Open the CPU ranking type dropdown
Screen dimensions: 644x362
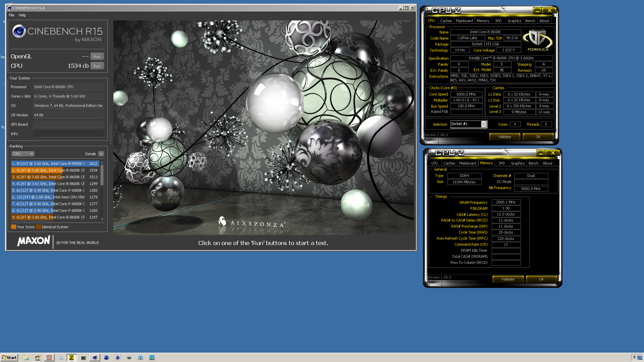point(23,154)
